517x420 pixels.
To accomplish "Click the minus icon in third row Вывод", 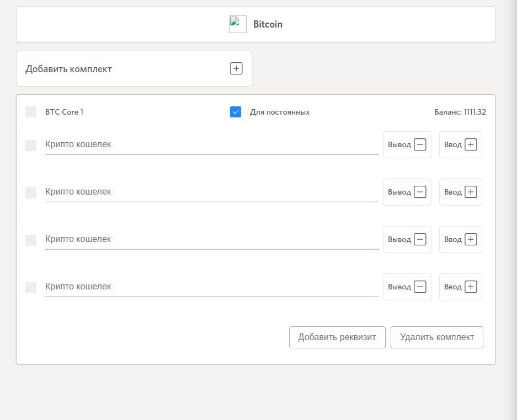I will (x=420, y=239).
